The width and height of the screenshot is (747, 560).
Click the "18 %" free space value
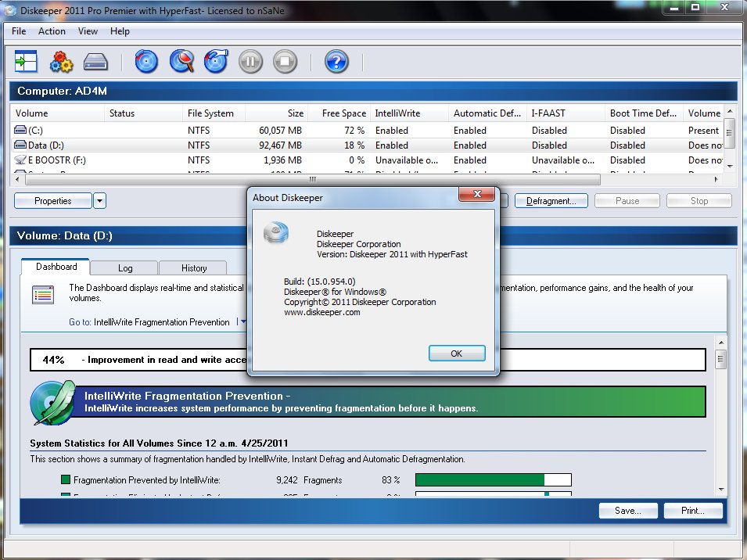354,145
